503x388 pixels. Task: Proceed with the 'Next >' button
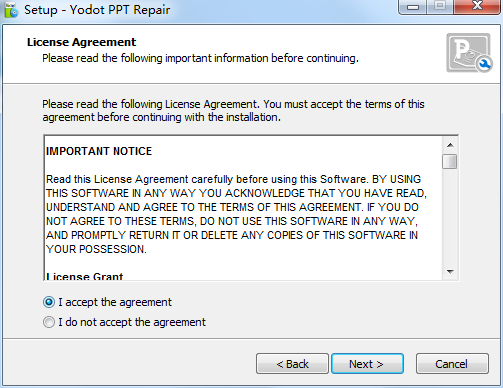pos(367,364)
